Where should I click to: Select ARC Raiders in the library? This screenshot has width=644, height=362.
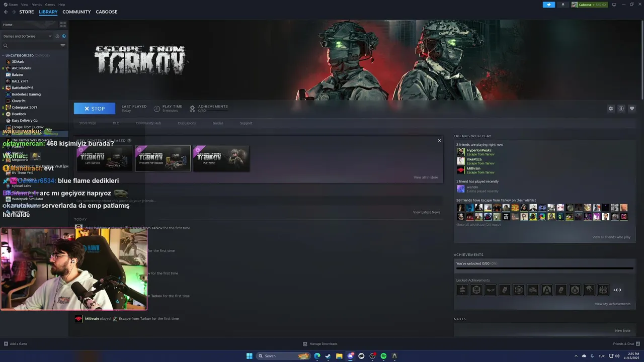pyautogui.click(x=21, y=68)
